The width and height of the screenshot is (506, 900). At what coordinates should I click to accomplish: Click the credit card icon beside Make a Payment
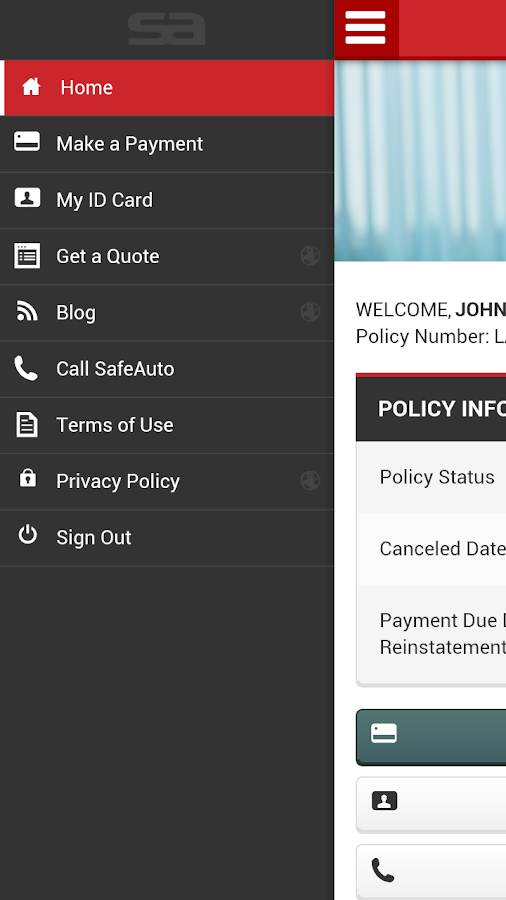27,142
